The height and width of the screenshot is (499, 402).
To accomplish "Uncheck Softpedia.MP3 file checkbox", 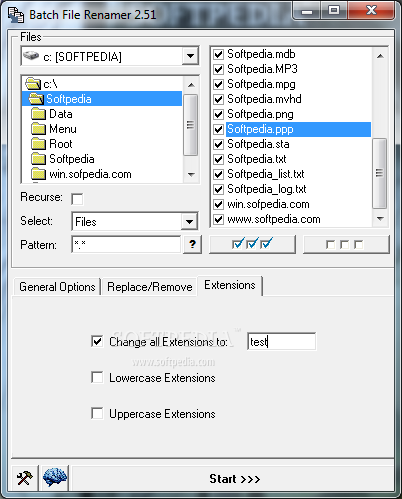I will click(x=218, y=69).
